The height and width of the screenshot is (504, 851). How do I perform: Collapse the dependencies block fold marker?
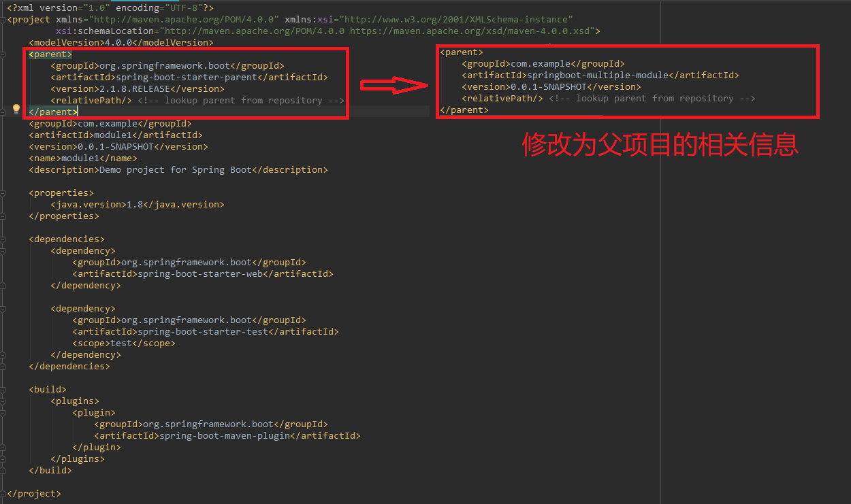pos(3,239)
